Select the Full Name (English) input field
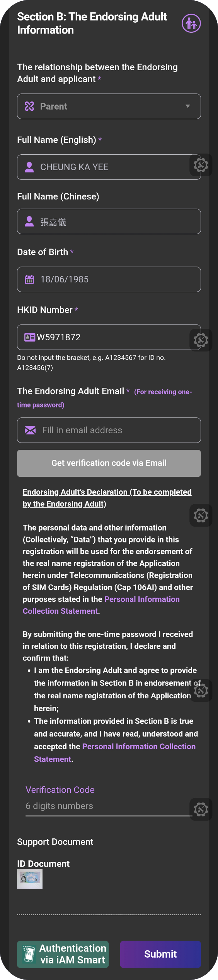This screenshot has width=218, height=980. pos(109,167)
